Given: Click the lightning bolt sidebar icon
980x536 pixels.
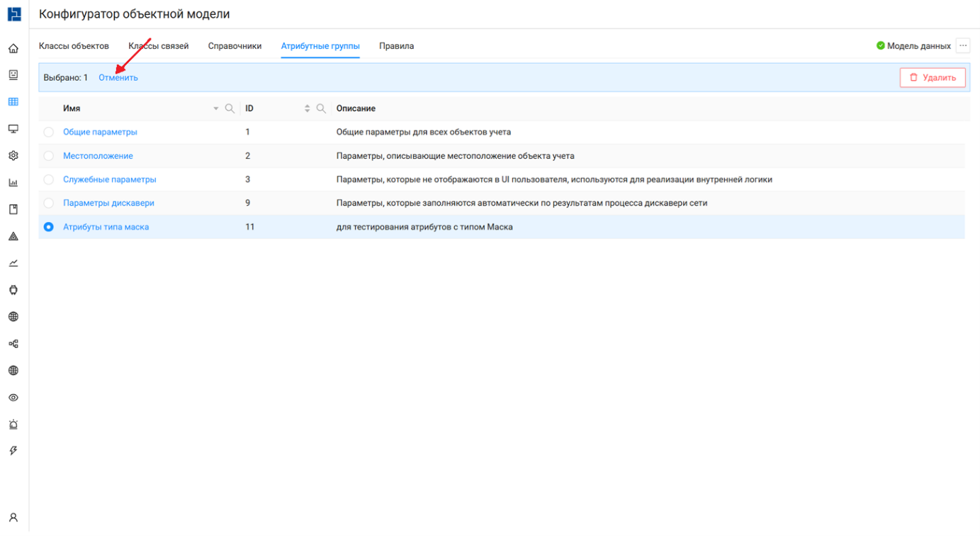Looking at the screenshot, I should [13, 451].
